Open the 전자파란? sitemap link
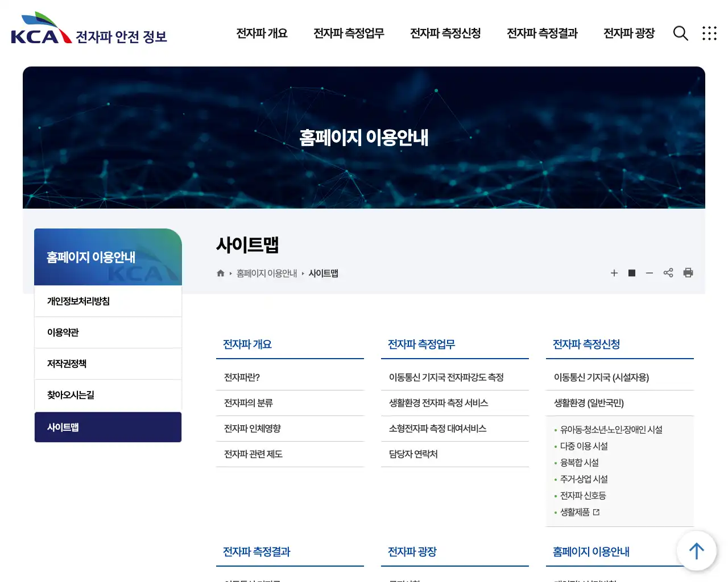 click(241, 377)
